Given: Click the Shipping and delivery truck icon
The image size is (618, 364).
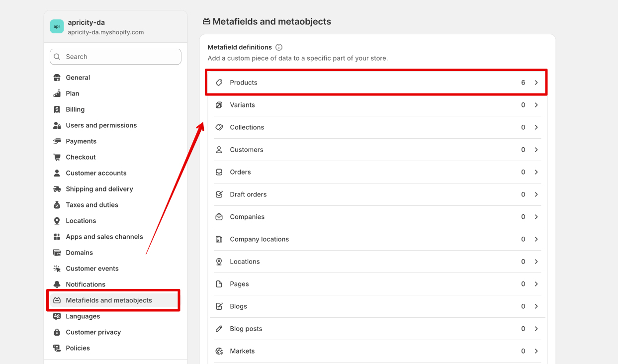Looking at the screenshot, I should coord(57,189).
